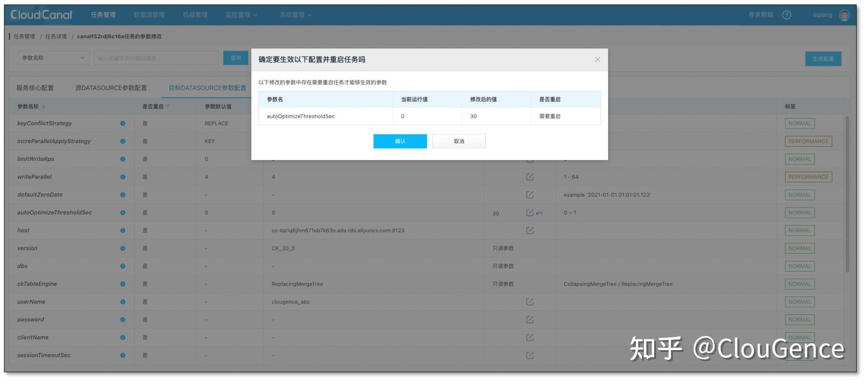Show info for autoOptimizeThresholdSec
The image size is (868, 385).
pyautogui.click(x=123, y=212)
